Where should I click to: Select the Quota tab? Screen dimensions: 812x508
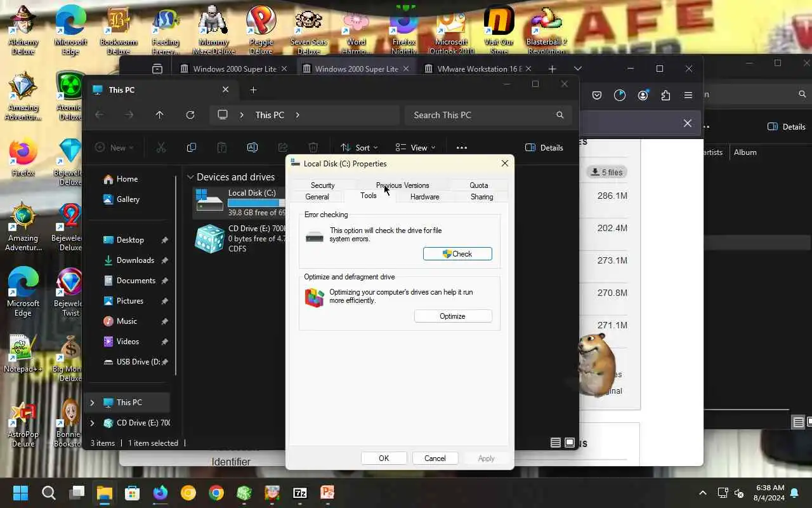(x=479, y=185)
